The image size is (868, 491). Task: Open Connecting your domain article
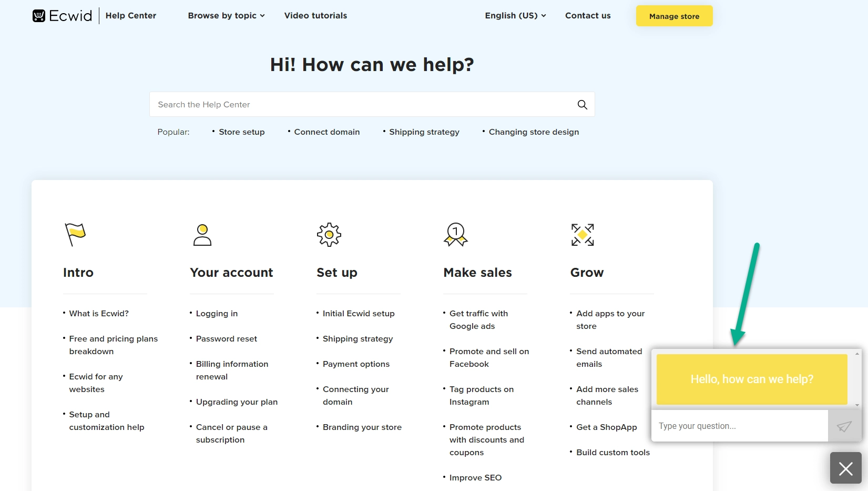coord(356,396)
